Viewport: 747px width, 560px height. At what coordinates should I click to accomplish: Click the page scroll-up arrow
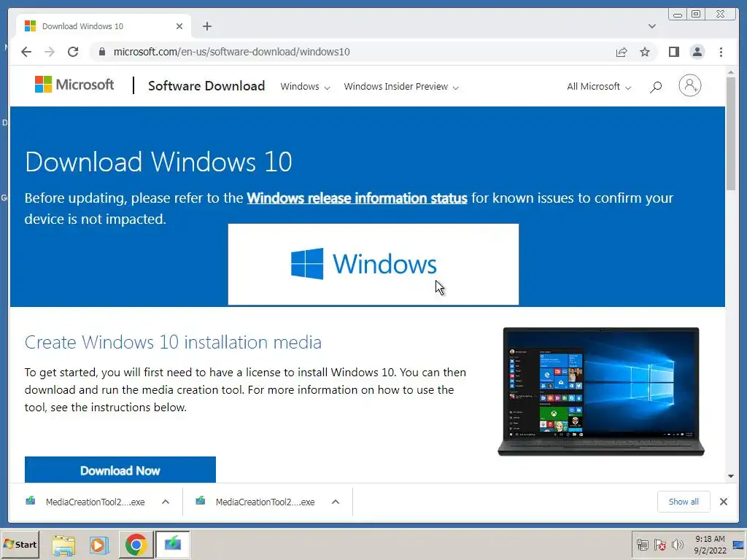pyautogui.click(x=731, y=72)
